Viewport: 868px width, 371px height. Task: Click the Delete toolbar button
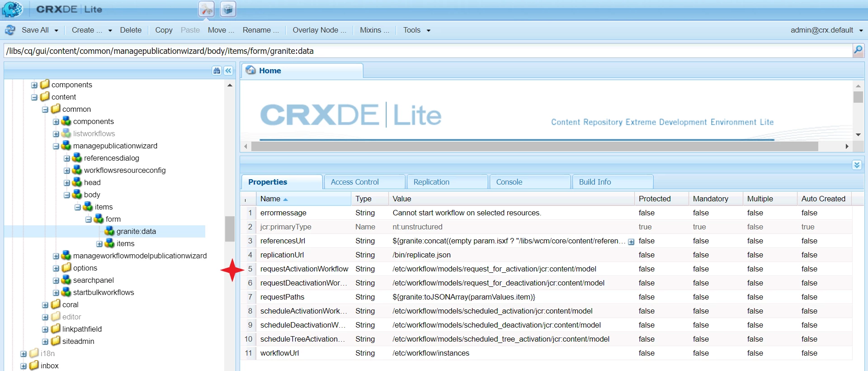click(x=131, y=30)
